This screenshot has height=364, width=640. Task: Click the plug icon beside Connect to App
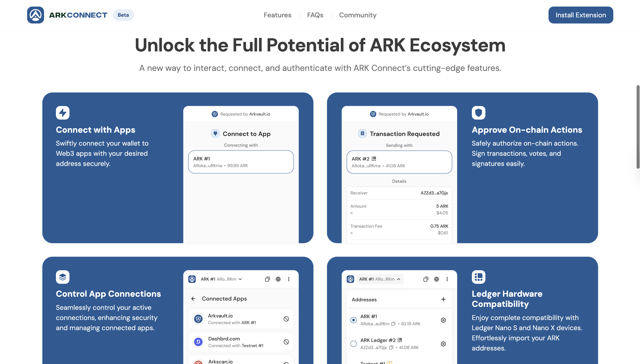coord(215,134)
